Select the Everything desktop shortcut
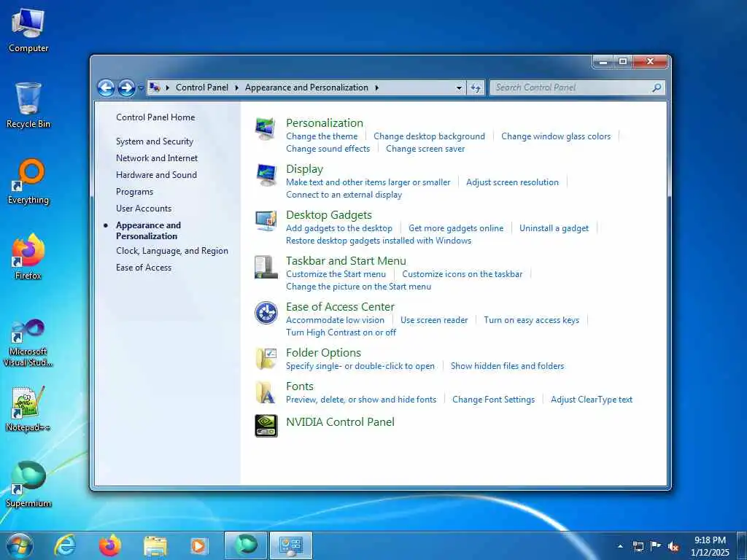This screenshot has height=560, width=747. 28,182
